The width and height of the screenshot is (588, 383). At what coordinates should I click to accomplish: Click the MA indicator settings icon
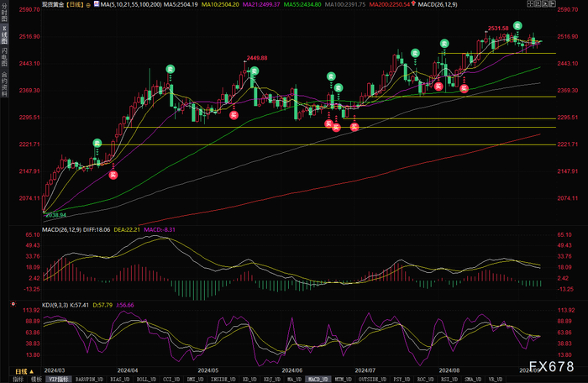pos(97,4)
